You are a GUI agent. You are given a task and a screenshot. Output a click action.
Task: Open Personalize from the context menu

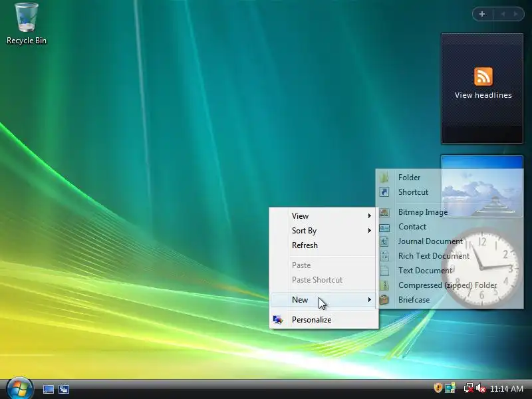pyautogui.click(x=324, y=320)
